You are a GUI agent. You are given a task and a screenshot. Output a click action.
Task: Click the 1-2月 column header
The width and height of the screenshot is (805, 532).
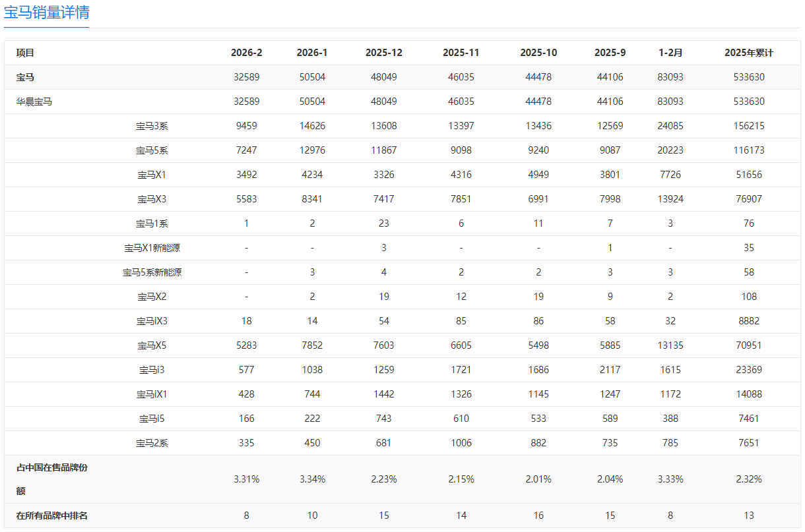(x=670, y=53)
